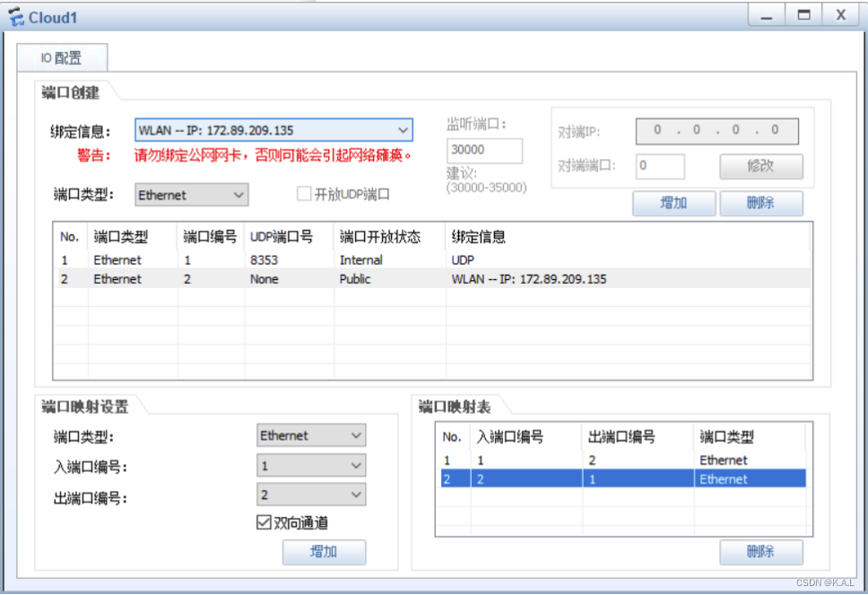This screenshot has width=868, height=595.
Task: Click 删除 button under 端口映射表
Action: tap(761, 552)
